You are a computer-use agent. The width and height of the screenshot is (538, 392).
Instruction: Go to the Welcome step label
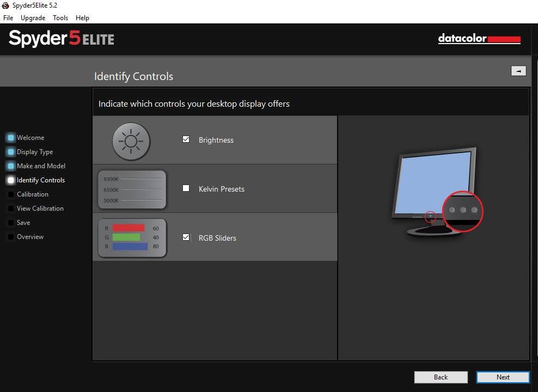pos(30,138)
